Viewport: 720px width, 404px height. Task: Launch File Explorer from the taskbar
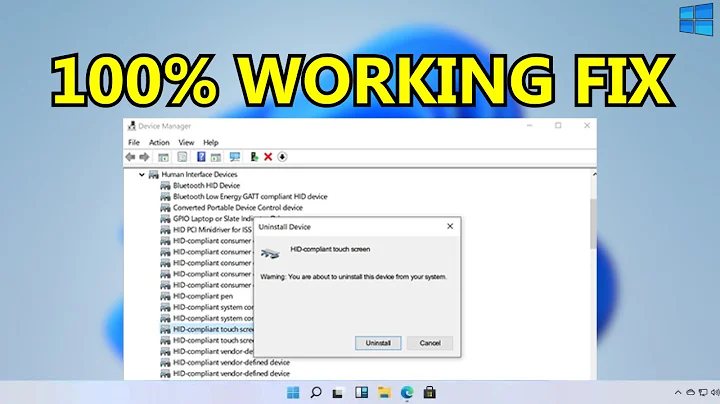point(384,393)
